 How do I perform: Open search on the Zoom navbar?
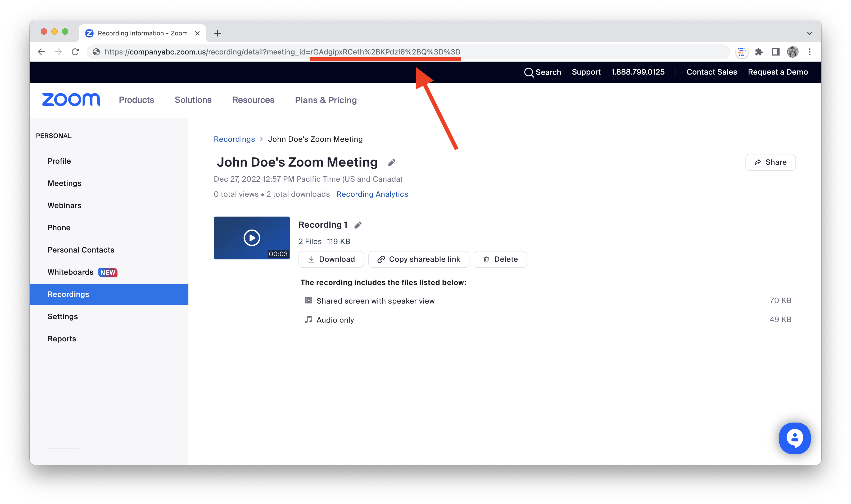[x=542, y=72]
